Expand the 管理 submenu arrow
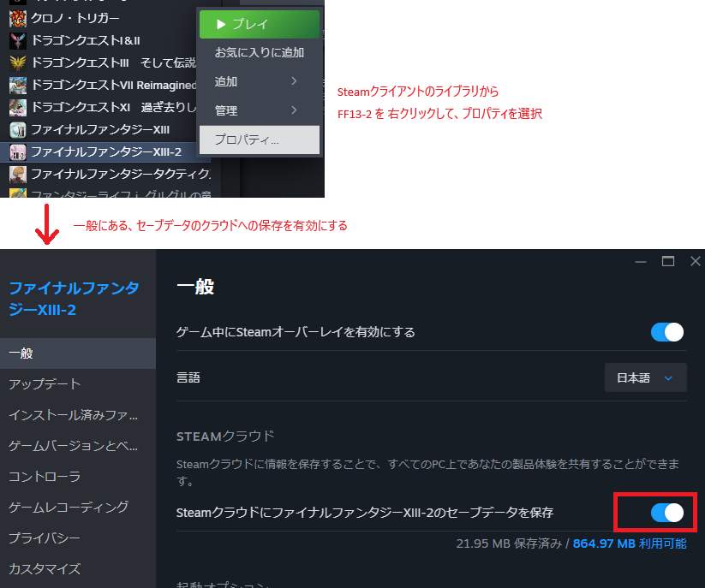Image resolution: width=705 pixels, height=588 pixels. [294, 110]
